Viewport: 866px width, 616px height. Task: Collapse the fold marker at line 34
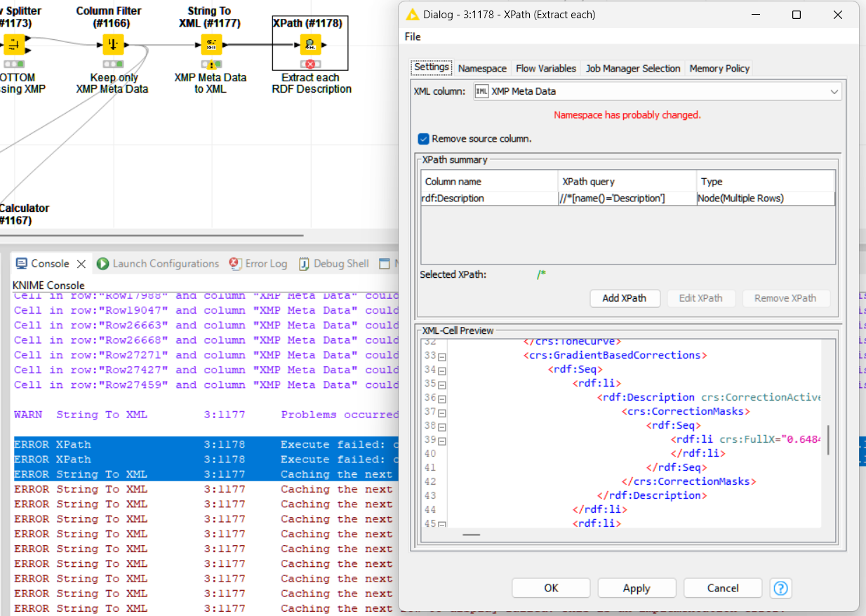pyautogui.click(x=443, y=370)
